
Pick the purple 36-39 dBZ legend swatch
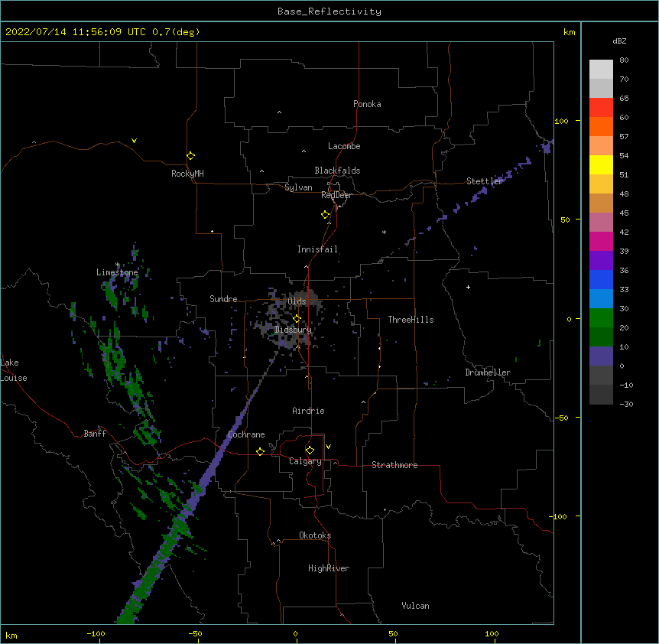tap(601, 261)
